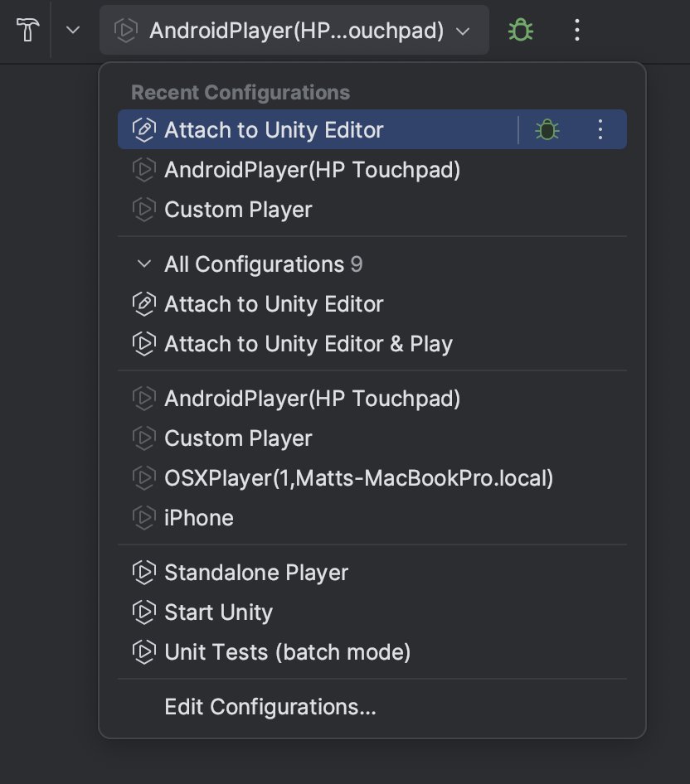The height and width of the screenshot is (784, 690).
Task: Open more options for highlighted configuration
Action: [600, 130]
